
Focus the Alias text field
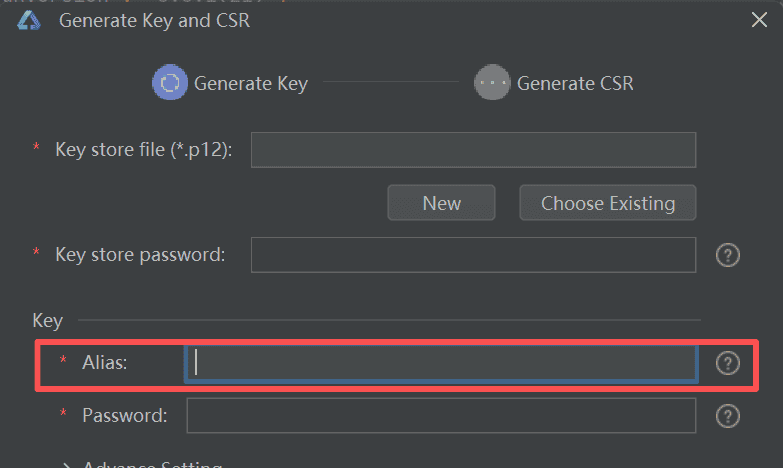click(x=441, y=363)
